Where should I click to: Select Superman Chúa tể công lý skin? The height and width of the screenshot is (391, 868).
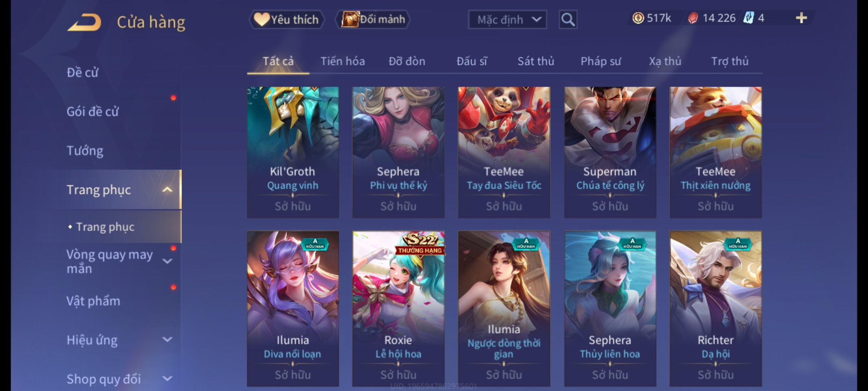click(610, 152)
